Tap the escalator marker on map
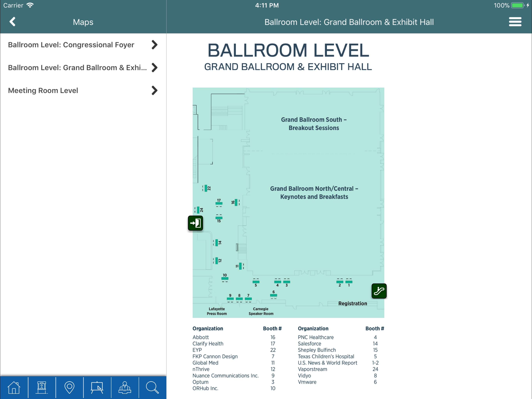The height and width of the screenshot is (399, 532). pos(379,291)
